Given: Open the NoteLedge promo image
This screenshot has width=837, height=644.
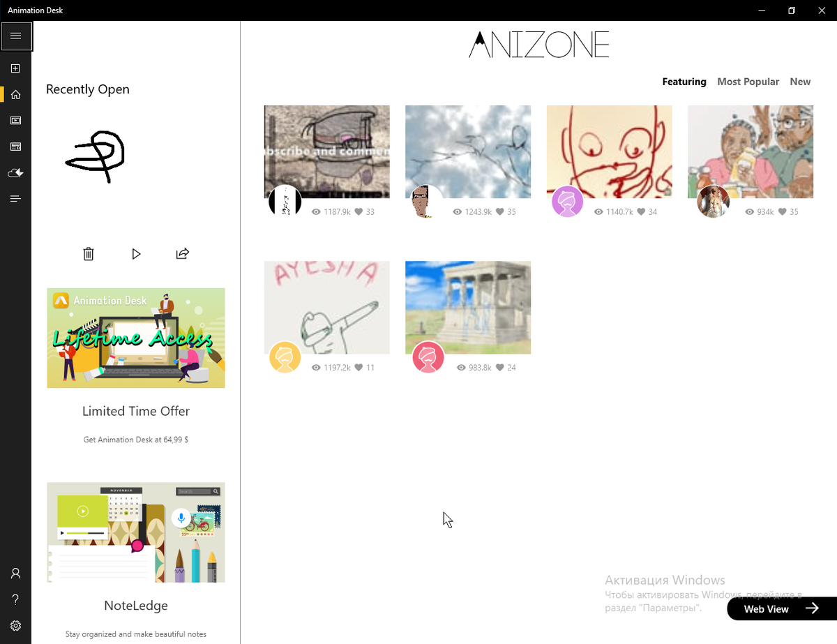Looking at the screenshot, I should [136, 532].
